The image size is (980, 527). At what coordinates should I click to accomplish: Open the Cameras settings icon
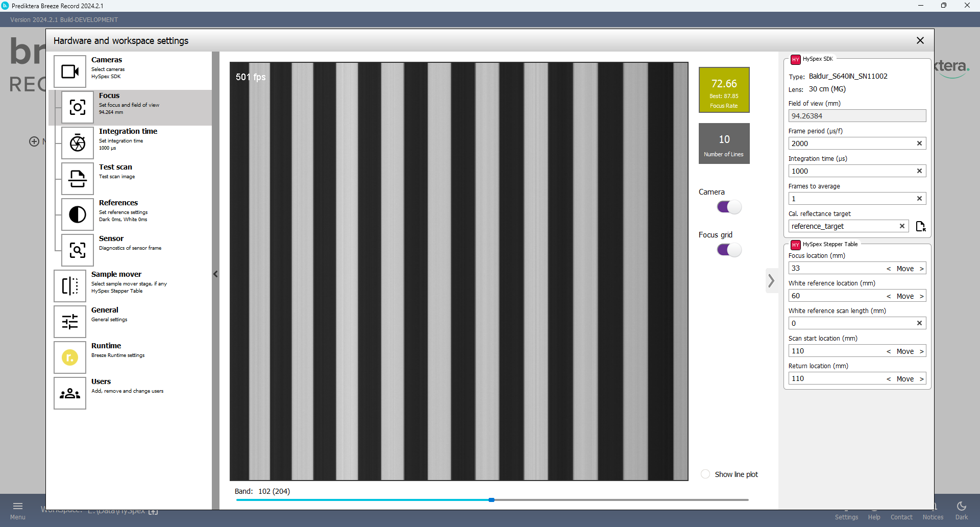pyautogui.click(x=70, y=71)
